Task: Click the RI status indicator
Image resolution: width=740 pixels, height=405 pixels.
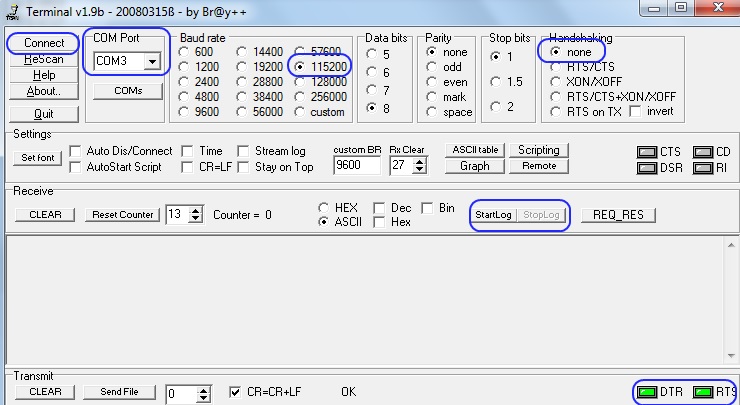Action: coord(704,168)
